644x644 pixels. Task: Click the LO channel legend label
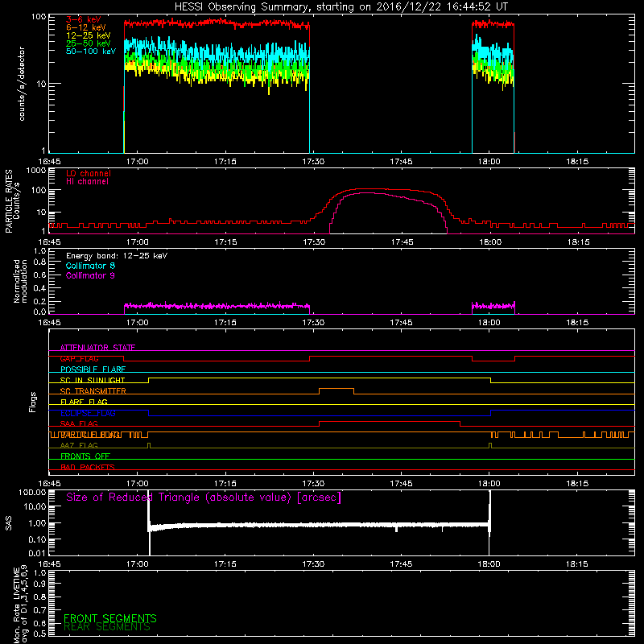[x=89, y=173]
